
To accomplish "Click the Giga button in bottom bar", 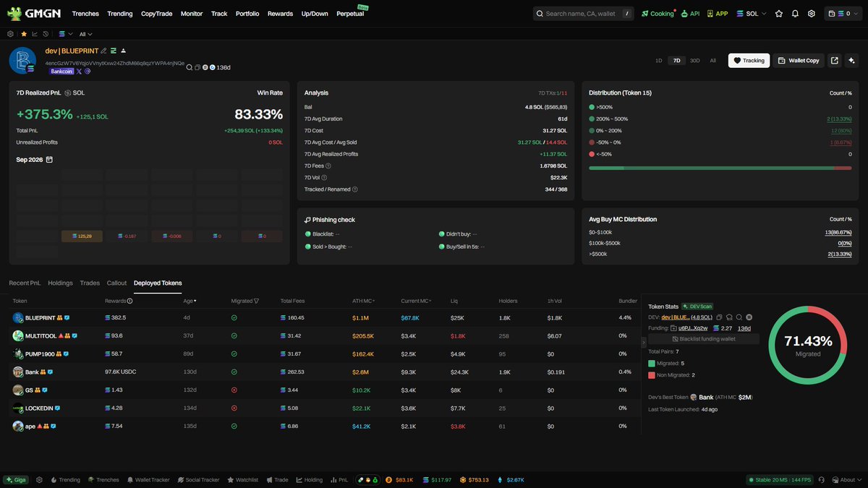I will [17, 480].
